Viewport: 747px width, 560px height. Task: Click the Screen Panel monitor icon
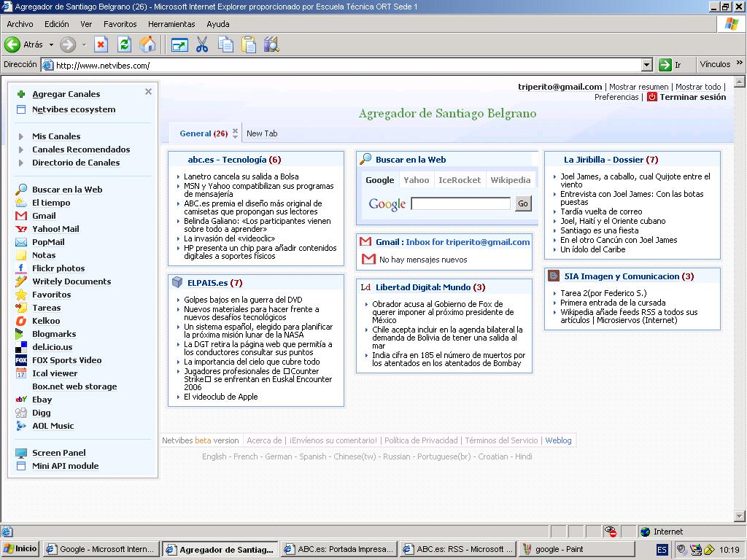[x=21, y=453]
